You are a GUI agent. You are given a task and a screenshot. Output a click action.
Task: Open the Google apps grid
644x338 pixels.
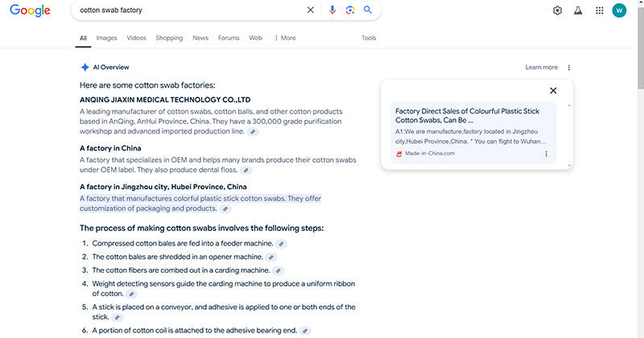(x=599, y=10)
